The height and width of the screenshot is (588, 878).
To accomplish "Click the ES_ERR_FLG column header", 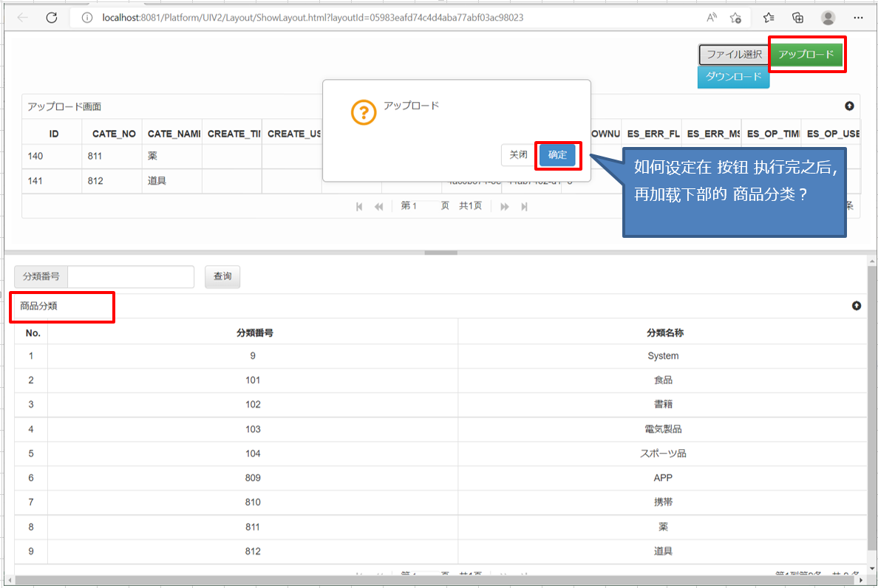I will (x=653, y=134).
